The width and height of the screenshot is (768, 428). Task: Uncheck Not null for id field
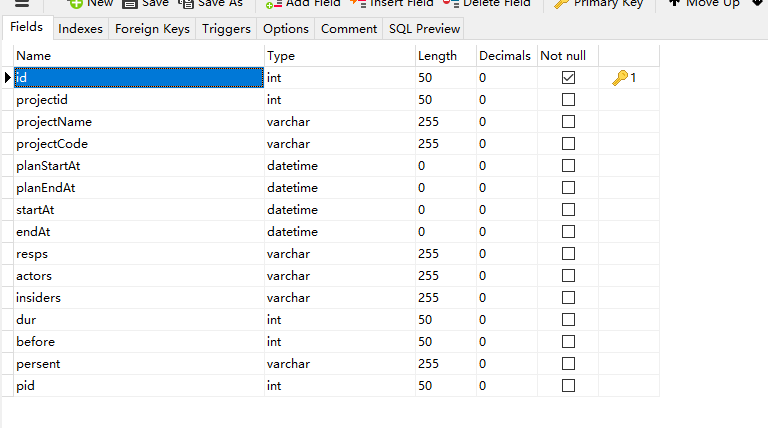568,77
